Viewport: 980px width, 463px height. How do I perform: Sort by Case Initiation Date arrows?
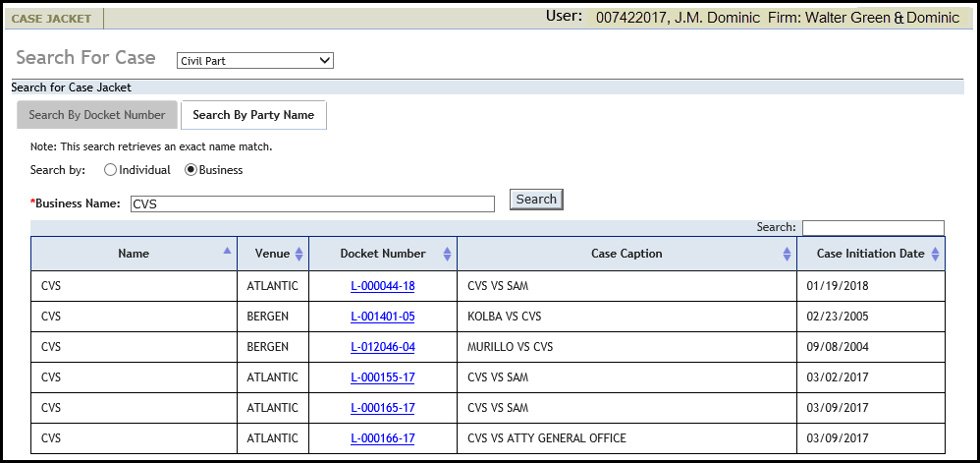tap(935, 254)
